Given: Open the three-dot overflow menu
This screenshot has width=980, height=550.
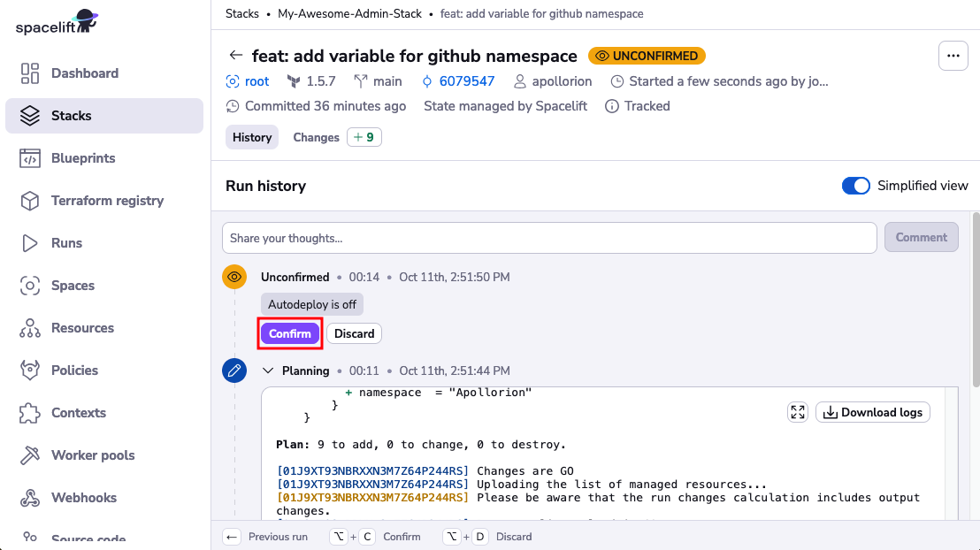Looking at the screenshot, I should click(x=953, y=55).
